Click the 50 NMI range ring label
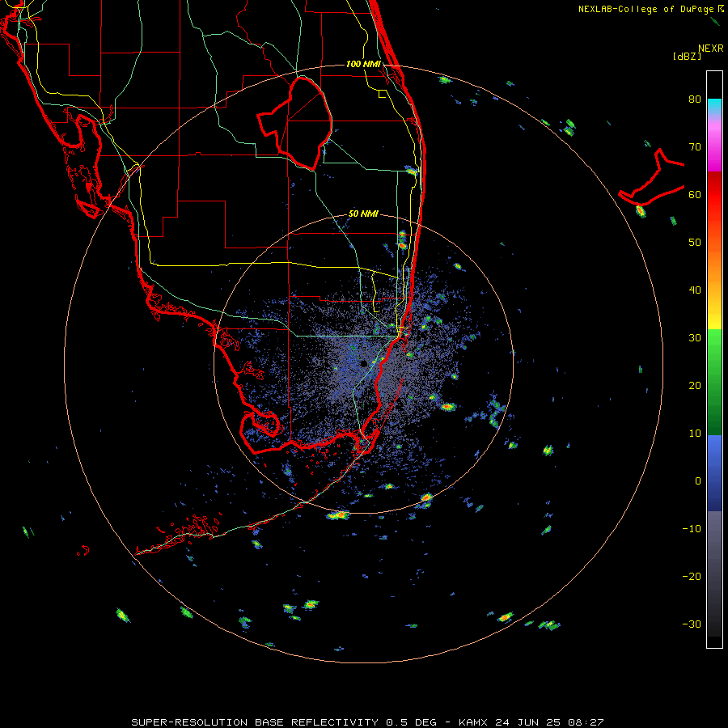728x728 pixels. (x=363, y=214)
